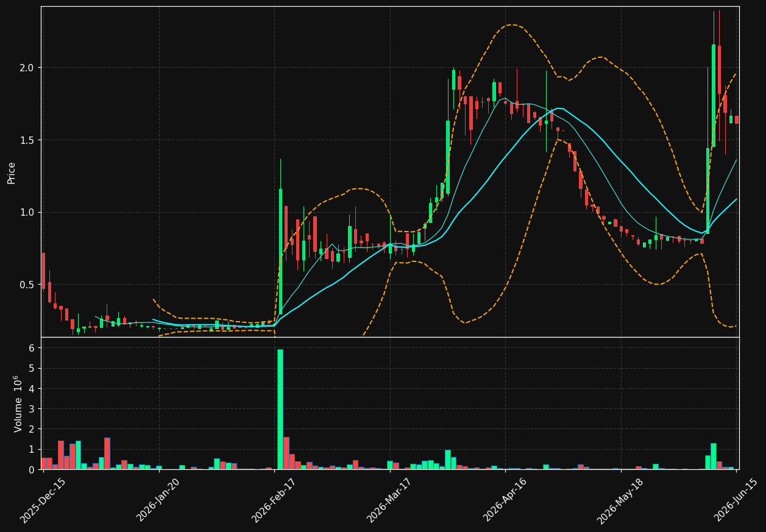Click the tallest green volume bar
The width and height of the screenshot is (766, 532).
click(x=280, y=410)
